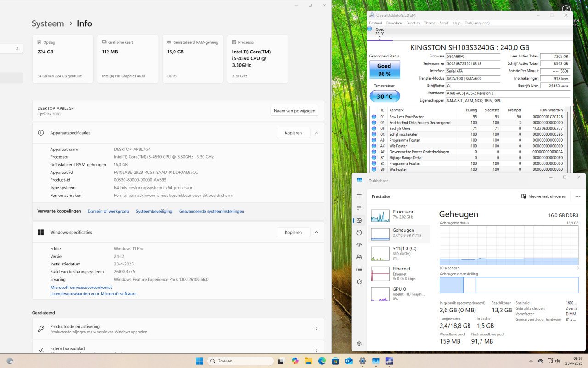Select Schijf 0 (C:) performance item
The width and height of the screenshot is (588, 368).
point(400,253)
